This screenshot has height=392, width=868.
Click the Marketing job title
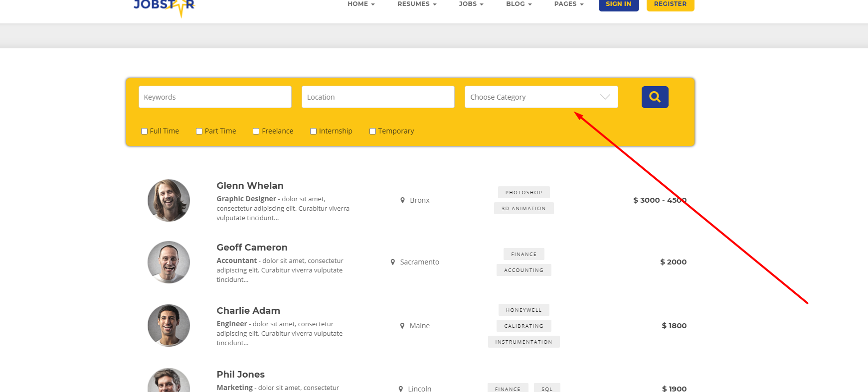point(234,388)
